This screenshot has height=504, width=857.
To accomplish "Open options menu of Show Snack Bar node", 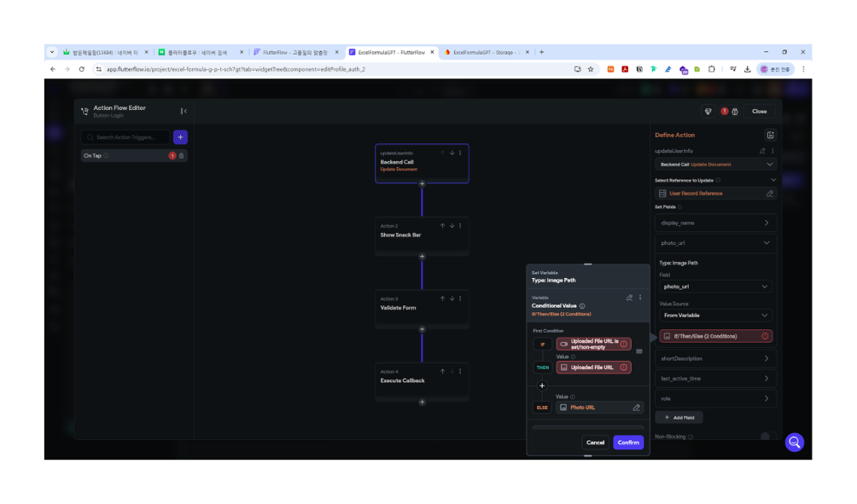I will click(x=460, y=225).
